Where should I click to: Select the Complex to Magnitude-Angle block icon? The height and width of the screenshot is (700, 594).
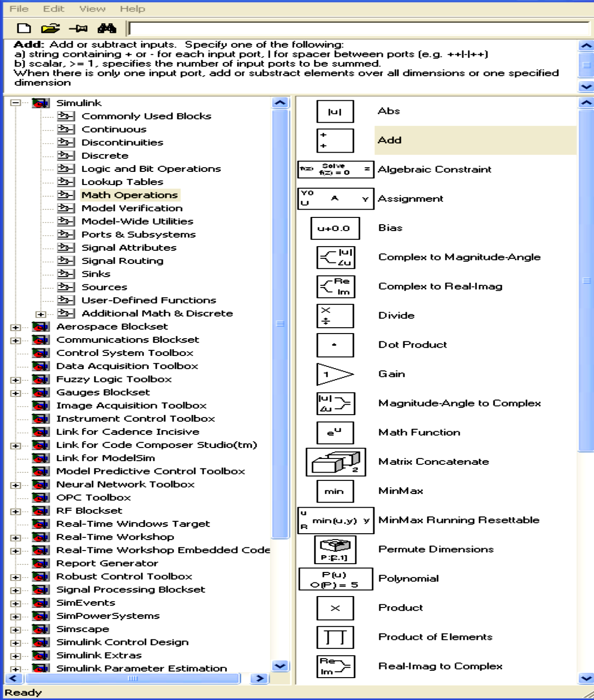point(336,257)
